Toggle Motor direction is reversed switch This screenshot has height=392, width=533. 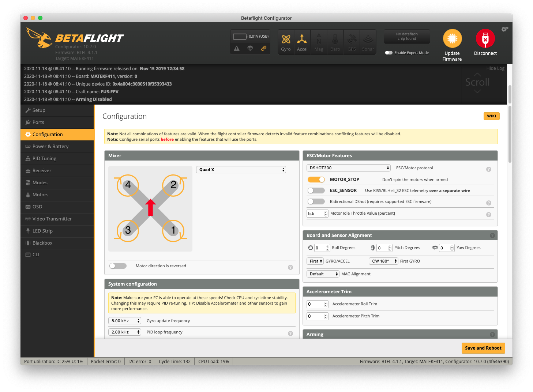tap(118, 266)
